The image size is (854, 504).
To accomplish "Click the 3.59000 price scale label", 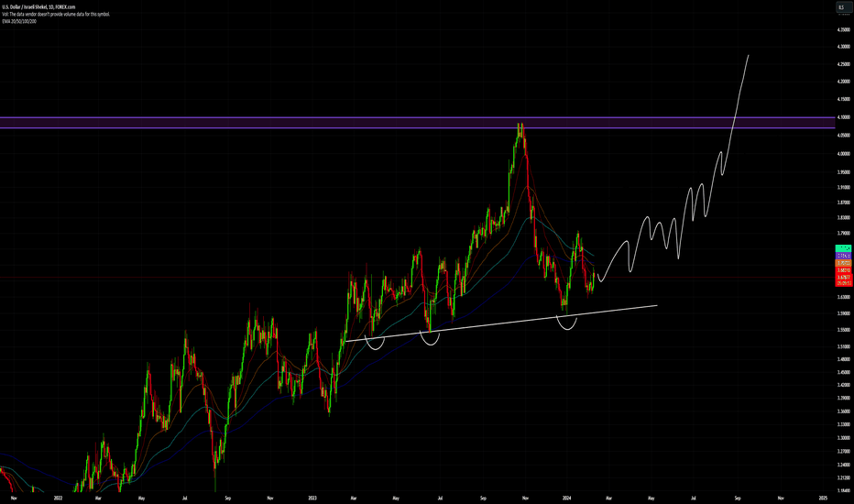I will point(843,313).
